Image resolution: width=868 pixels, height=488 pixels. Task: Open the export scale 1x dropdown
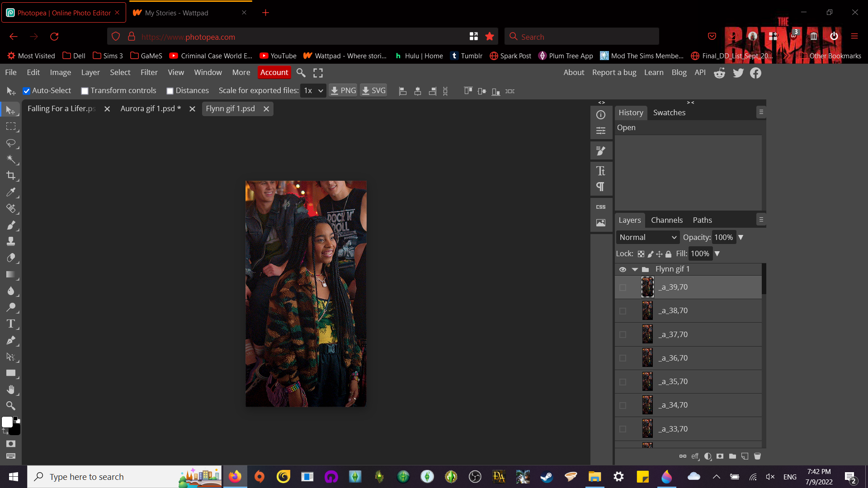[x=313, y=91]
